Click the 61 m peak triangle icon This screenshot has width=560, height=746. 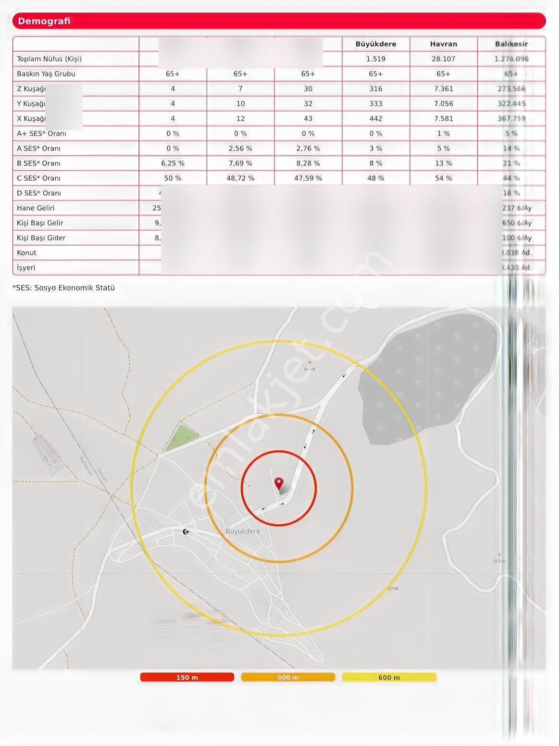310,362
